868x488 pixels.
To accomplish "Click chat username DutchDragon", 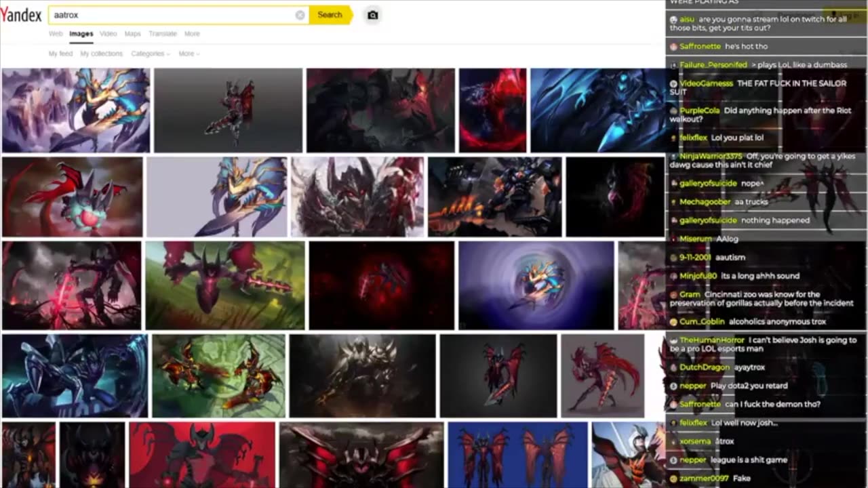I will click(x=705, y=367).
